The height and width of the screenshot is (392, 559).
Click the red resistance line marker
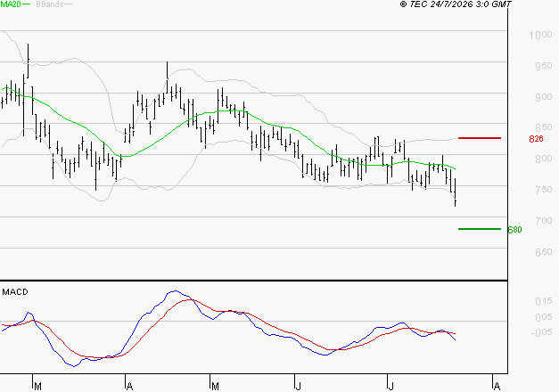point(480,138)
